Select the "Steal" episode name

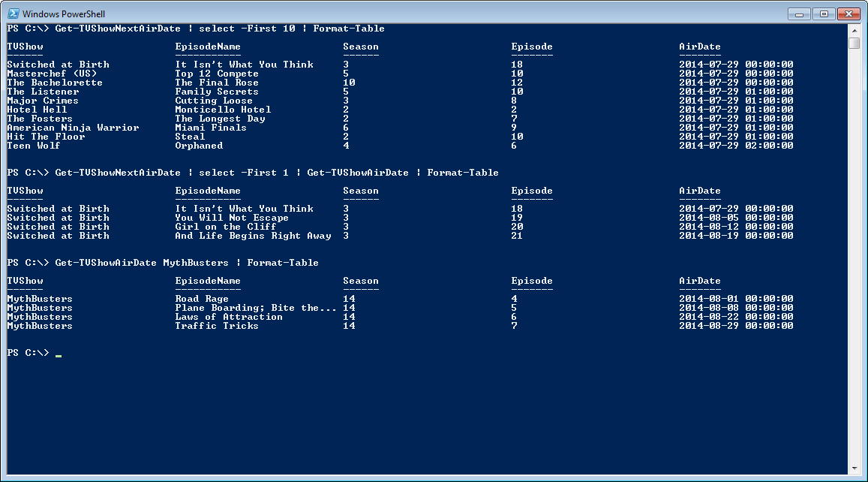[x=190, y=137]
